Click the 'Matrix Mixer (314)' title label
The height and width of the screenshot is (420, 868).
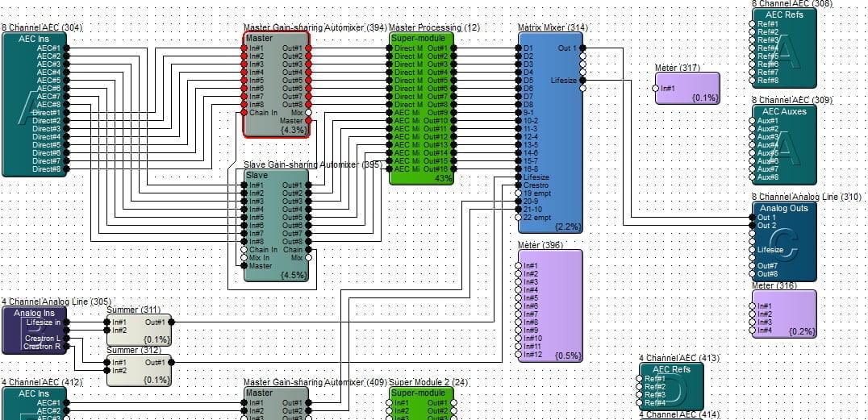click(553, 27)
